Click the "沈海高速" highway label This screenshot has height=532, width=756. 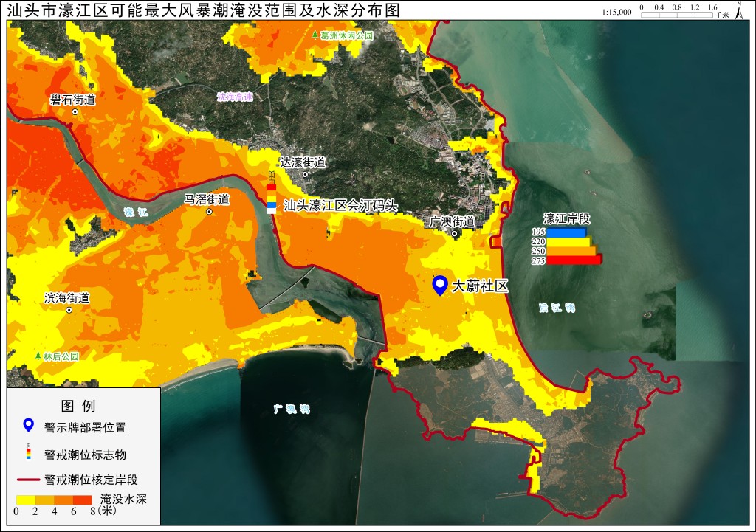(x=235, y=97)
